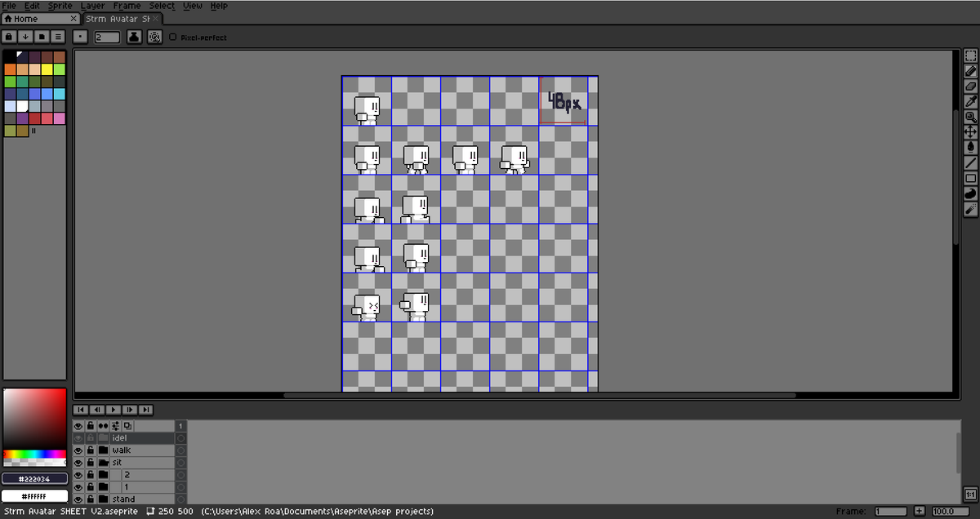
Task: Open the Edit menu
Action: 32,6
